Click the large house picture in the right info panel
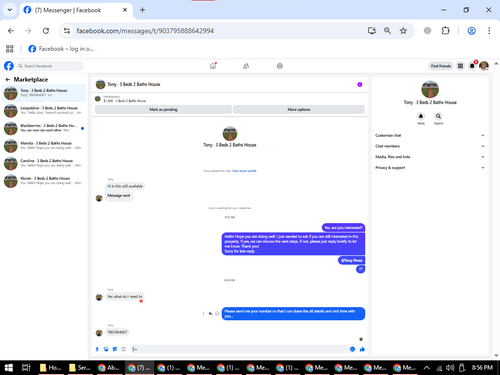The height and width of the screenshot is (375, 500). tap(430, 89)
